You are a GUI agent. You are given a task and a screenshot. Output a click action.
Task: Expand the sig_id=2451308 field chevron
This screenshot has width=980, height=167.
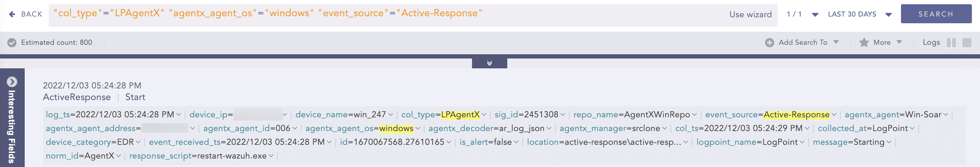[x=563, y=115]
